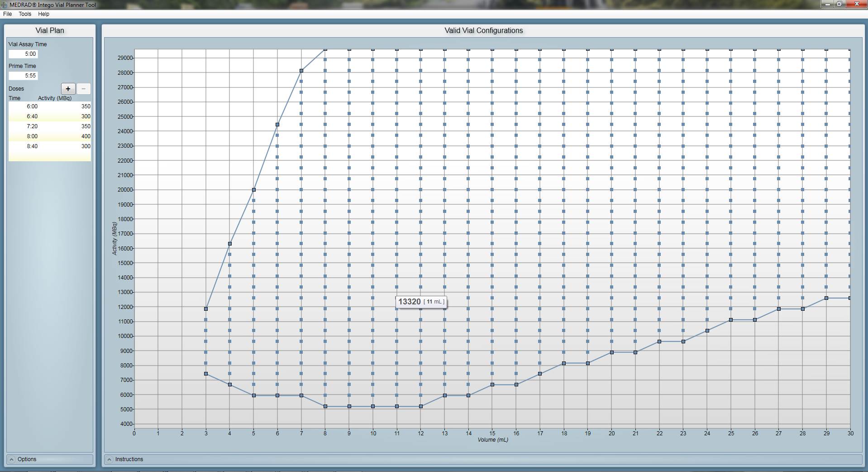Minimize the Vial Planner window
Viewport: 868px width, 472px height.
[827, 4]
